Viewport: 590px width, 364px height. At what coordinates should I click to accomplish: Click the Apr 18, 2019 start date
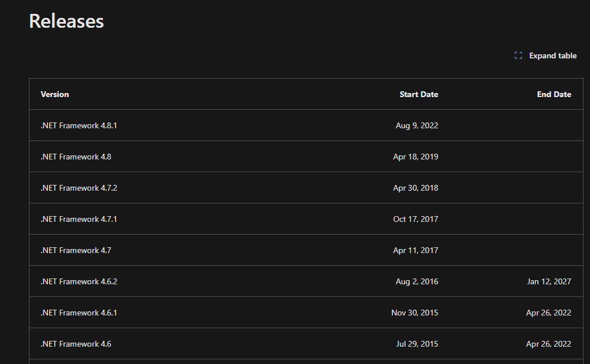click(415, 157)
